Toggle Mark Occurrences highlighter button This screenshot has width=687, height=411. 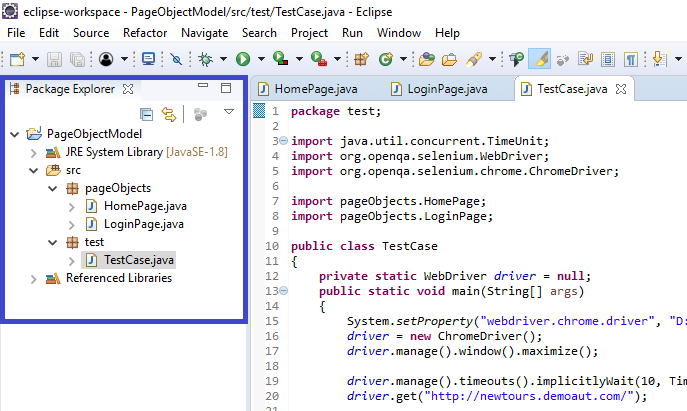tap(540, 59)
